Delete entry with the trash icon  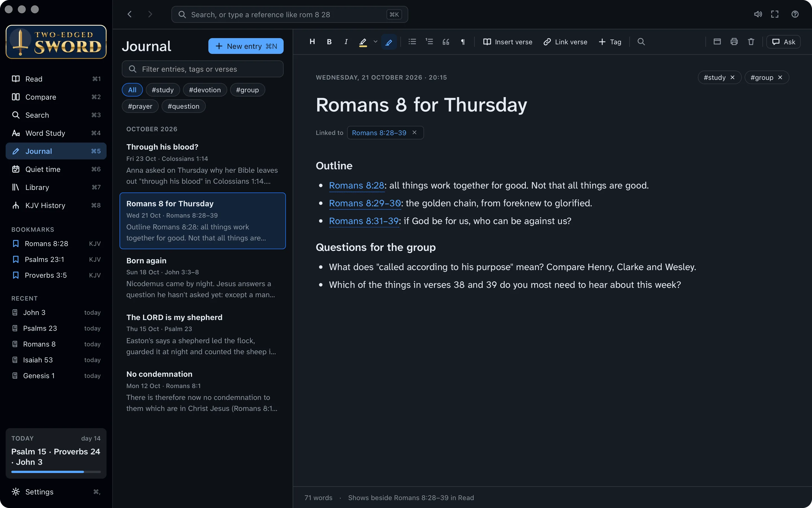[751, 42]
